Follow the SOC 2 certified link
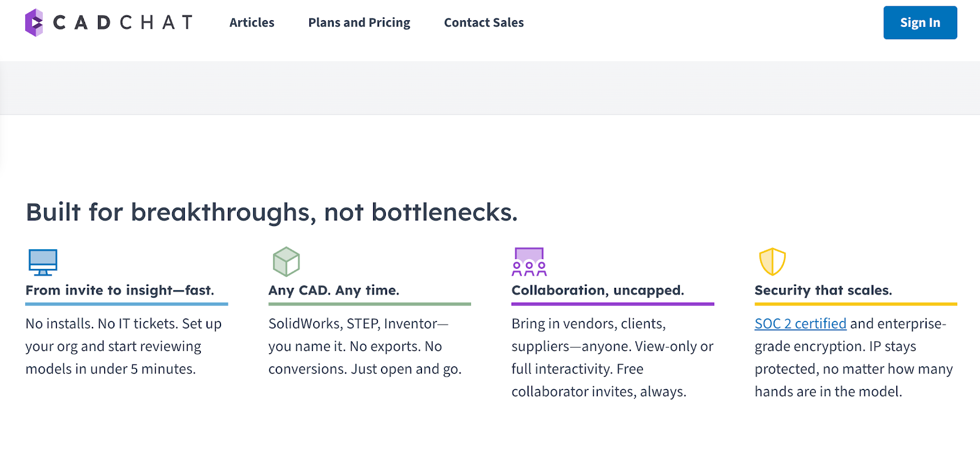 click(x=799, y=323)
